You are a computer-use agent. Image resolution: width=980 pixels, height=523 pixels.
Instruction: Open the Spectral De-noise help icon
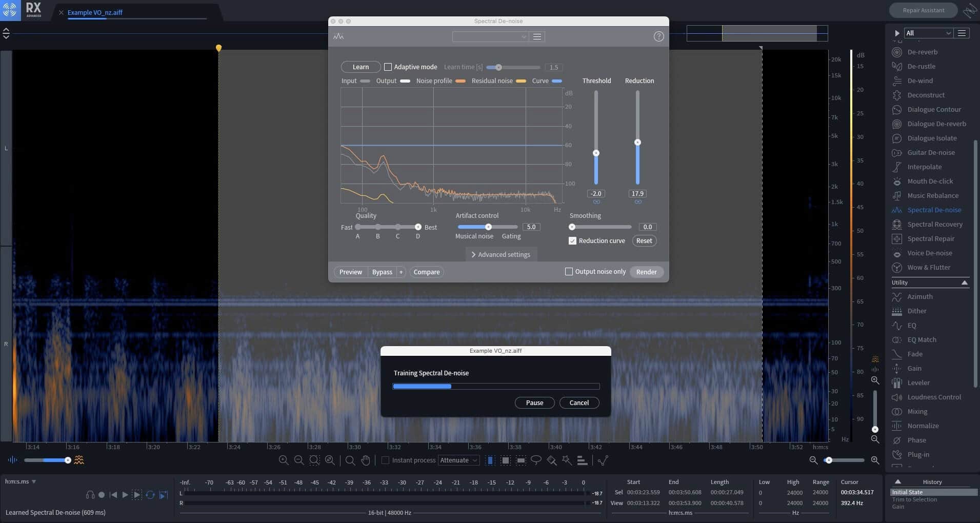click(658, 36)
